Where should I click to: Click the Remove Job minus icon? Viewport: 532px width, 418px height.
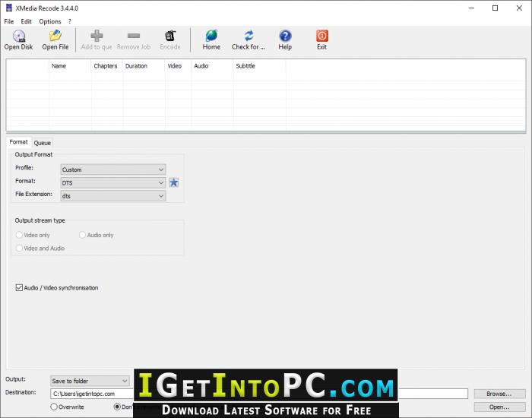pos(133,36)
